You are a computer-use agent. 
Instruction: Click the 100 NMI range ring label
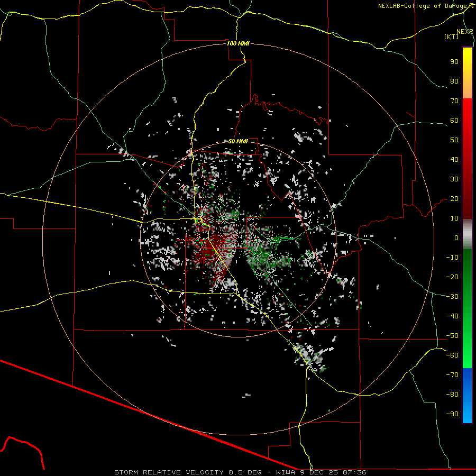pyautogui.click(x=238, y=43)
